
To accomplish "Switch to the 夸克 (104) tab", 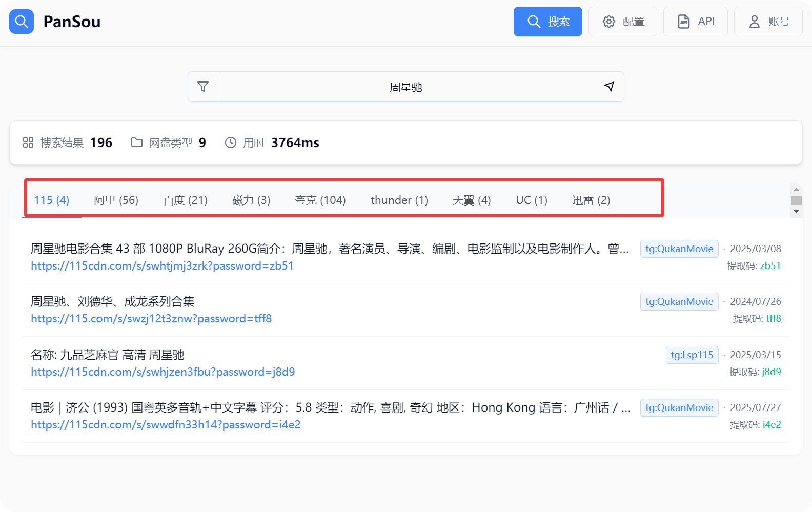I will tap(320, 200).
